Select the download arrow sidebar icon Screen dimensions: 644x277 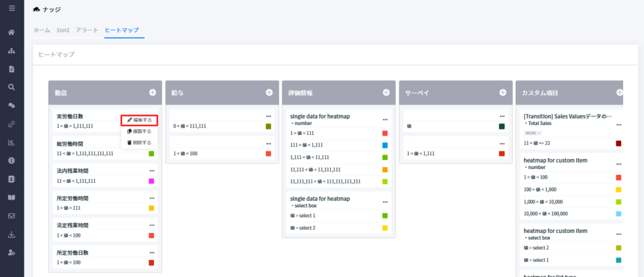click(x=12, y=234)
